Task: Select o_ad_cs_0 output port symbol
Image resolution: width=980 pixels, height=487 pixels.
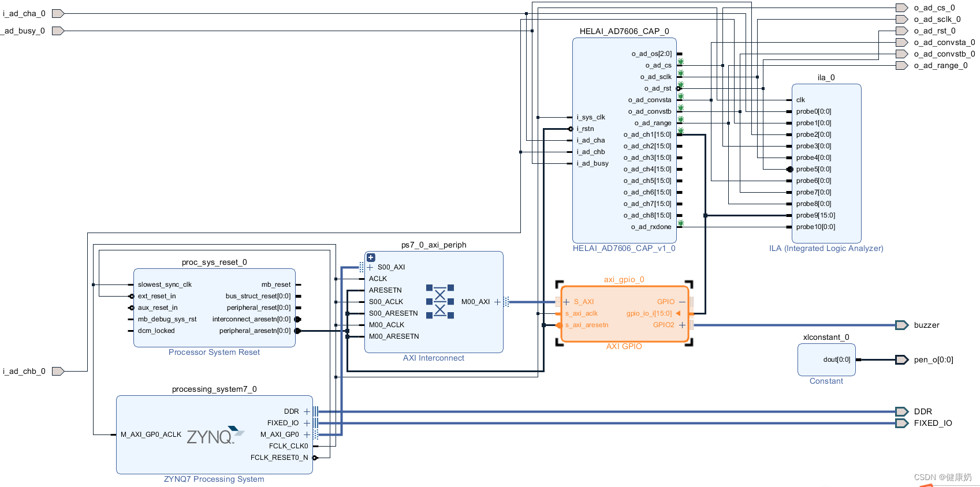Action: click(901, 8)
